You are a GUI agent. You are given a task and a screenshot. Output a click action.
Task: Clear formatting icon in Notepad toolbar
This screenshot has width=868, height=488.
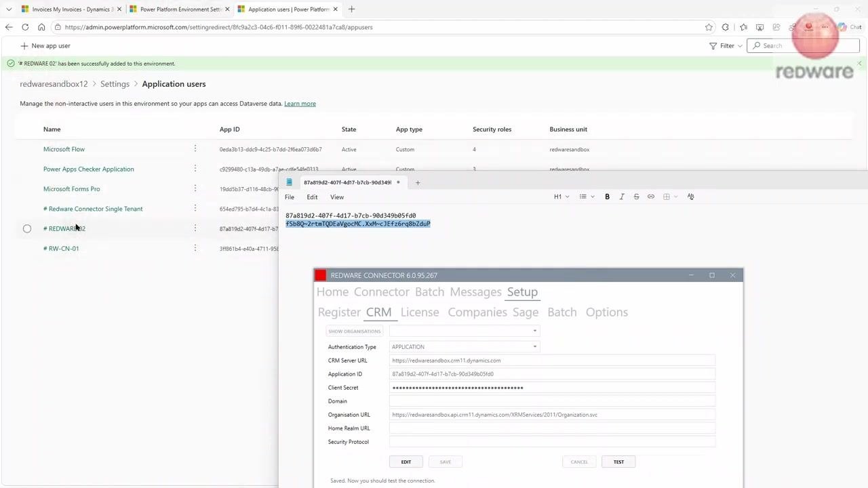tap(690, 197)
